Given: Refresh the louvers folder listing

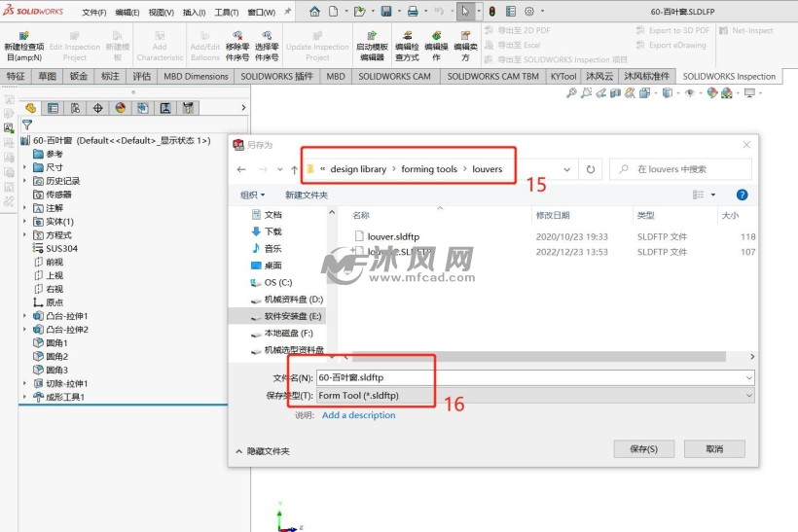Looking at the screenshot, I should click(x=591, y=169).
